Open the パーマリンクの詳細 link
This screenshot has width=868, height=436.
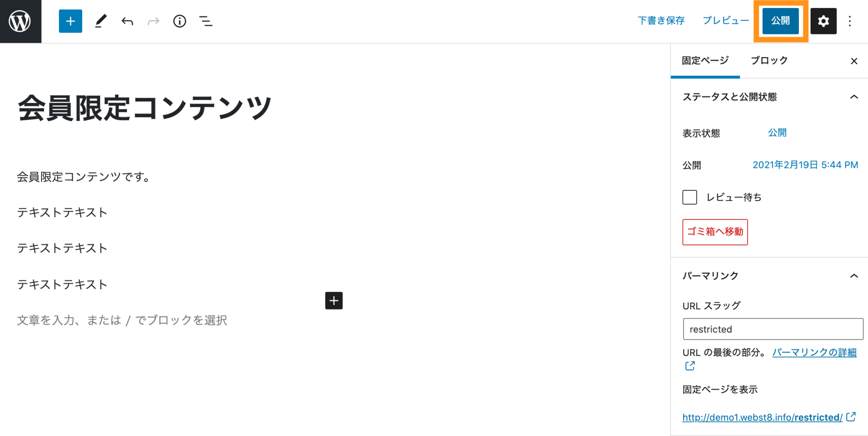[x=814, y=352]
